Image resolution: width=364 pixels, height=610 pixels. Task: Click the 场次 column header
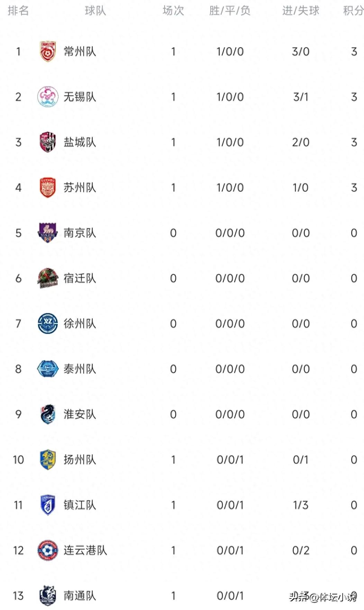click(173, 11)
